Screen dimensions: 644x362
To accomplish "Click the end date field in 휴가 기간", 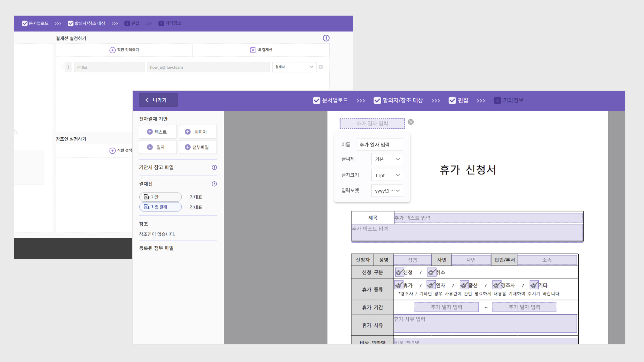I will [x=524, y=307].
